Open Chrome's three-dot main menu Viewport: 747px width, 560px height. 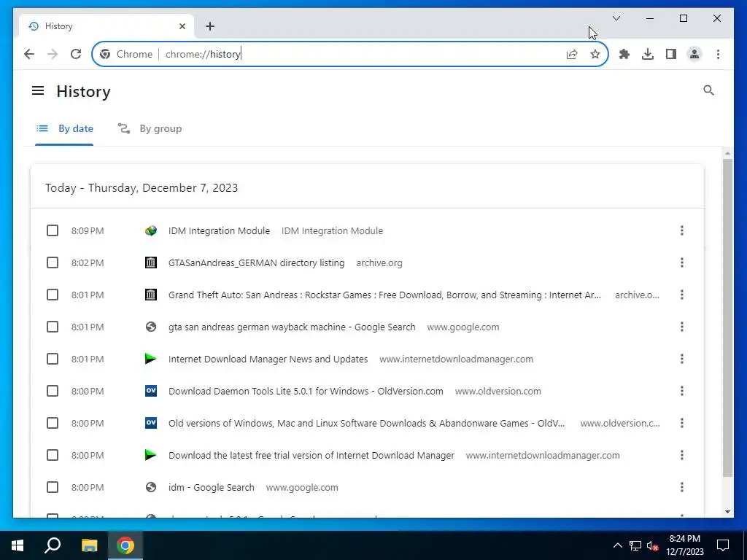tap(718, 54)
